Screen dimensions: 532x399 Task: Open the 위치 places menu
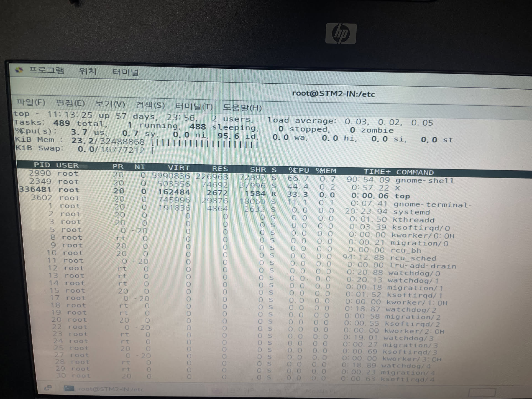[88, 71]
